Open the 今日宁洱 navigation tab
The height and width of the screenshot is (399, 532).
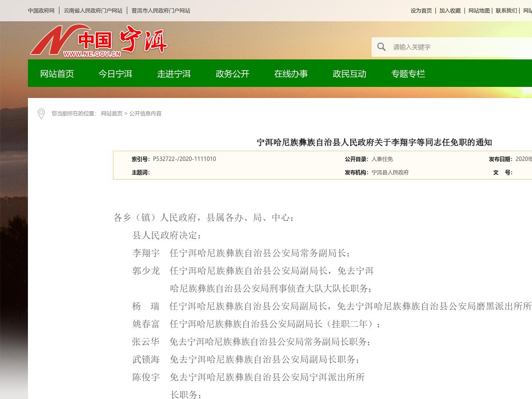[x=115, y=74]
